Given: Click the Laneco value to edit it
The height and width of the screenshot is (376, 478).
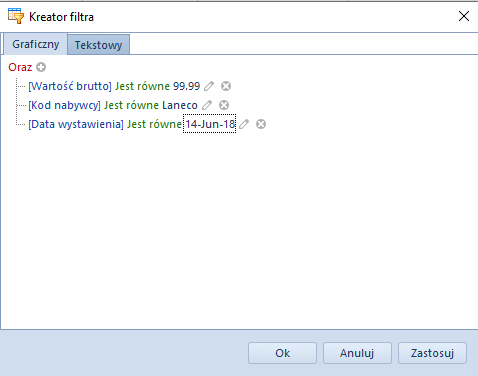Looking at the screenshot, I should (180, 105).
